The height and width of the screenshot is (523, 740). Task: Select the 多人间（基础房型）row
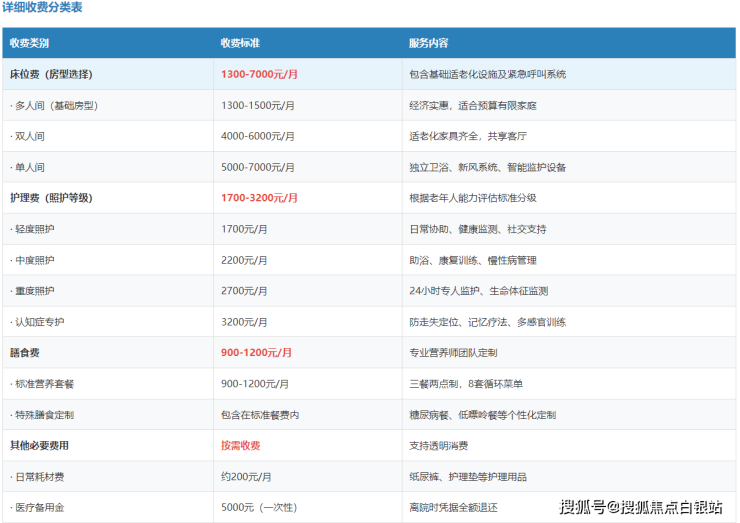[369, 105]
